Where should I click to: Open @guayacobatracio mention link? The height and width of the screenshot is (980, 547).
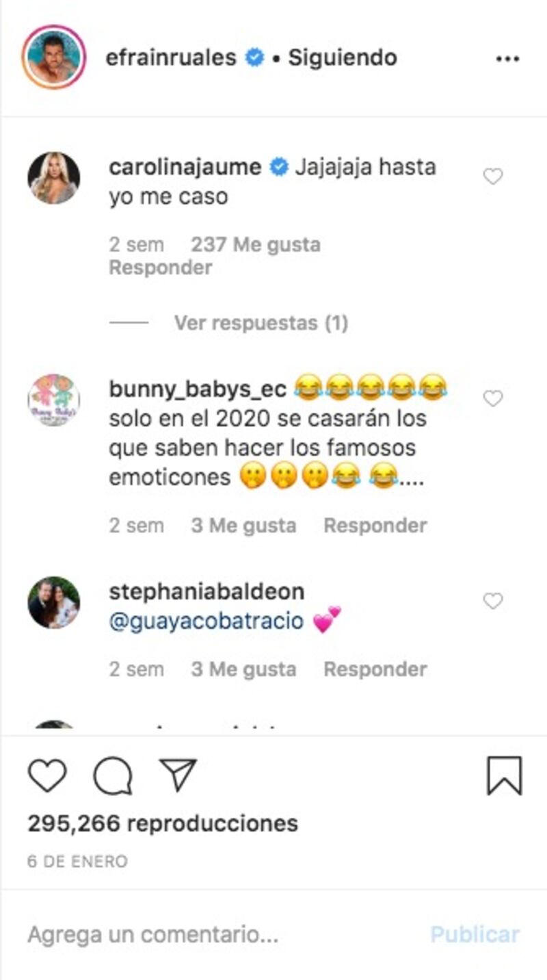tap(206, 621)
